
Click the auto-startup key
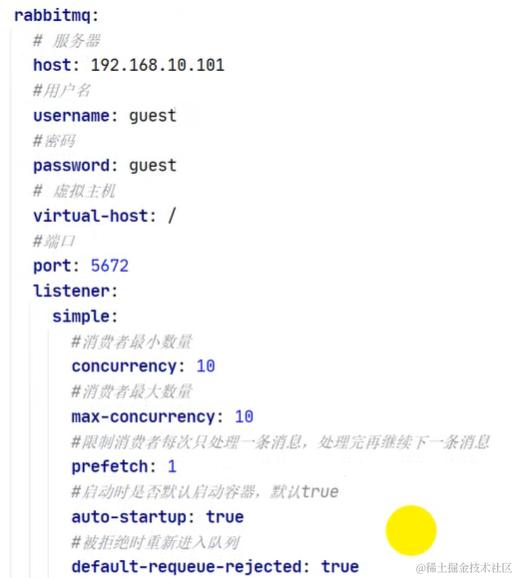(x=129, y=517)
